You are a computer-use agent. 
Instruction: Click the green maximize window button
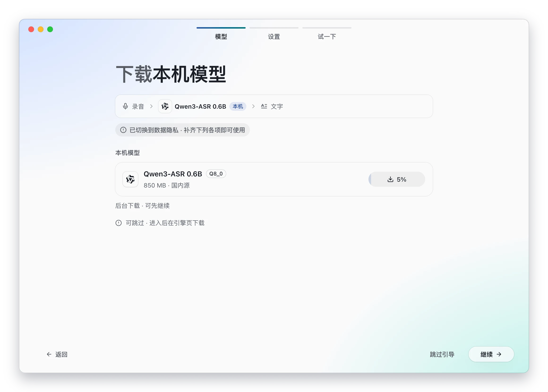point(50,29)
